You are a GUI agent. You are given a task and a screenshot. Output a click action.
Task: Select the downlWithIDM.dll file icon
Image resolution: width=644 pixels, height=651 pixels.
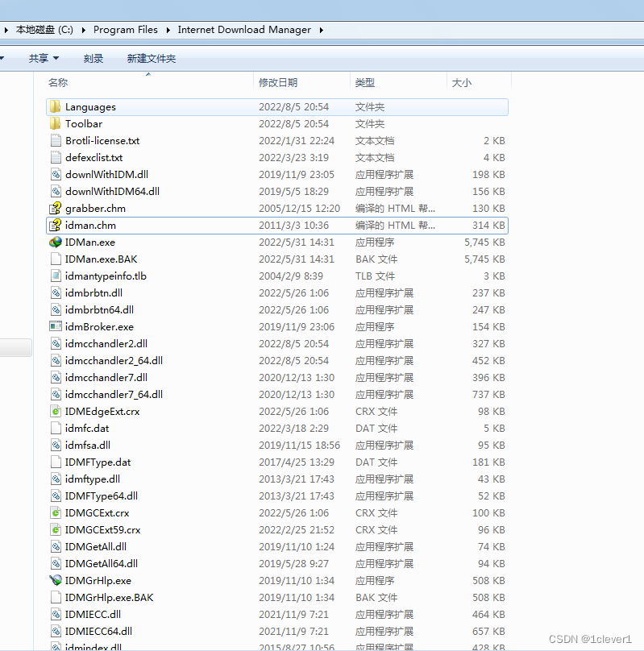56,174
